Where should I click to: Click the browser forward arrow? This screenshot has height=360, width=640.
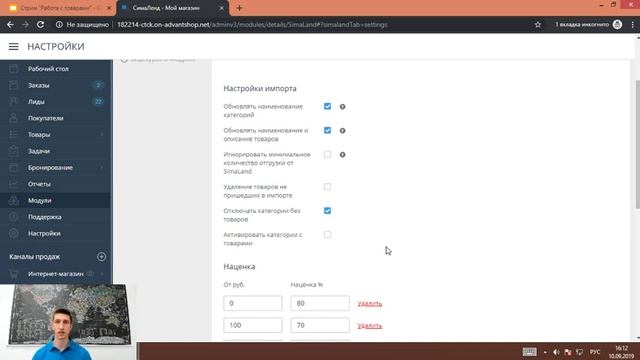25,24
